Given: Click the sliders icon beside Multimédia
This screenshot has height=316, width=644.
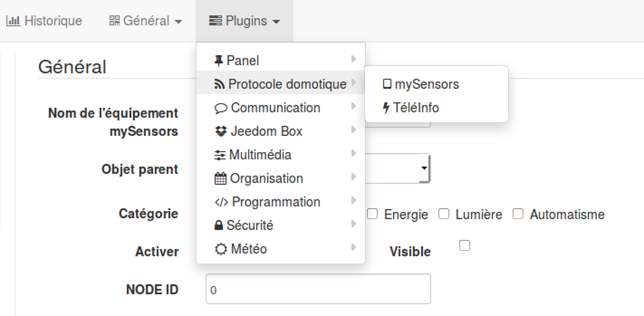Looking at the screenshot, I should coord(220,155).
